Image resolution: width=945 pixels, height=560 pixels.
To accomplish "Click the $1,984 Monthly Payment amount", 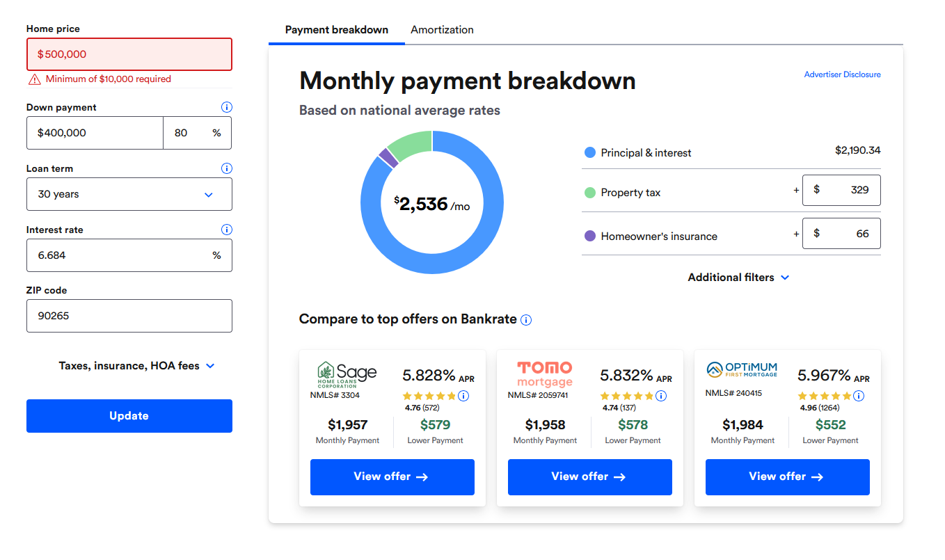I will [742, 425].
